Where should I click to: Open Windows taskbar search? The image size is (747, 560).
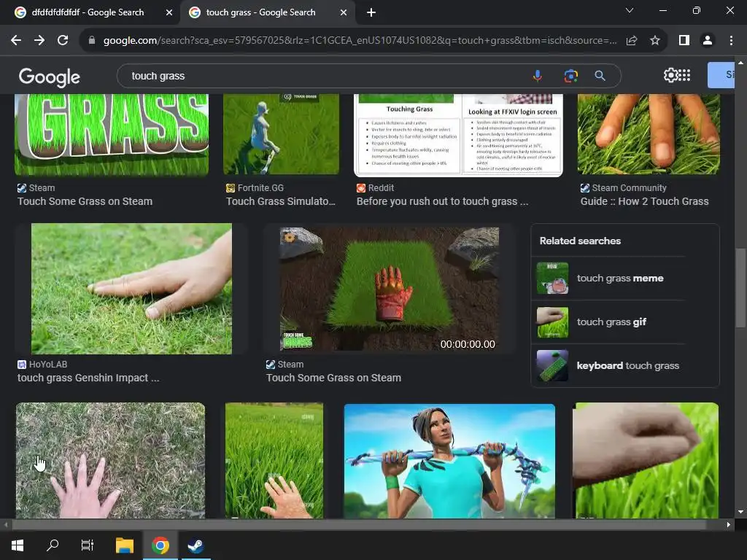[53, 545]
